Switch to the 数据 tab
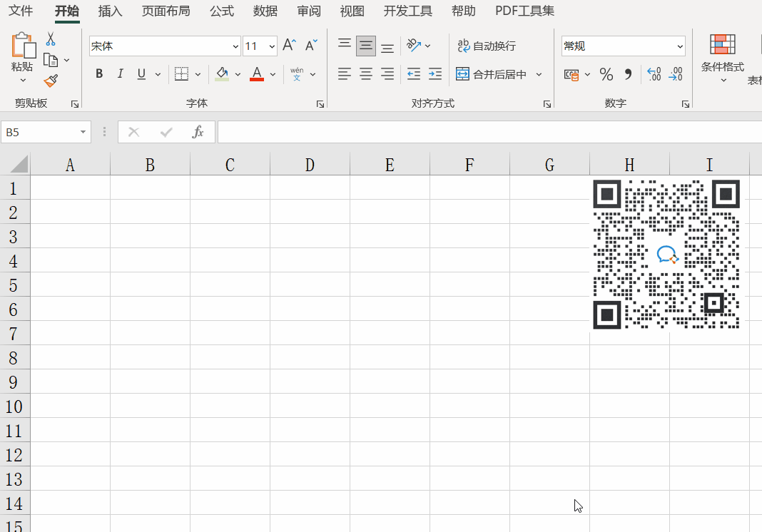 pyautogui.click(x=265, y=11)
